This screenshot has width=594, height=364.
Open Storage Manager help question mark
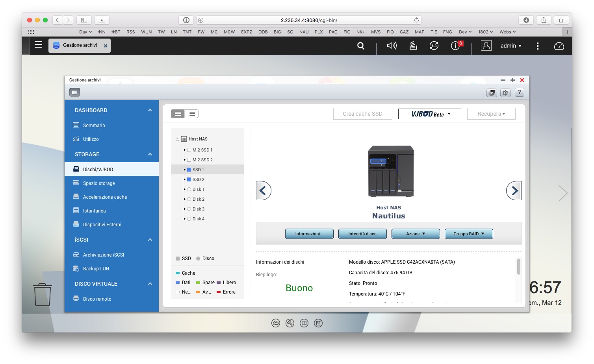pyautogui.click(x=520, y=92)
